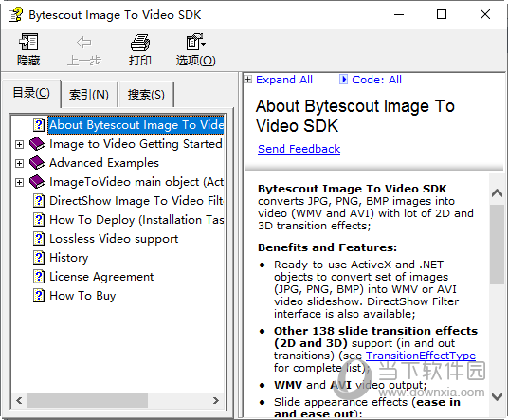Switch to the Index (索引) tab

pyautogui.click(x=89, y=95)
